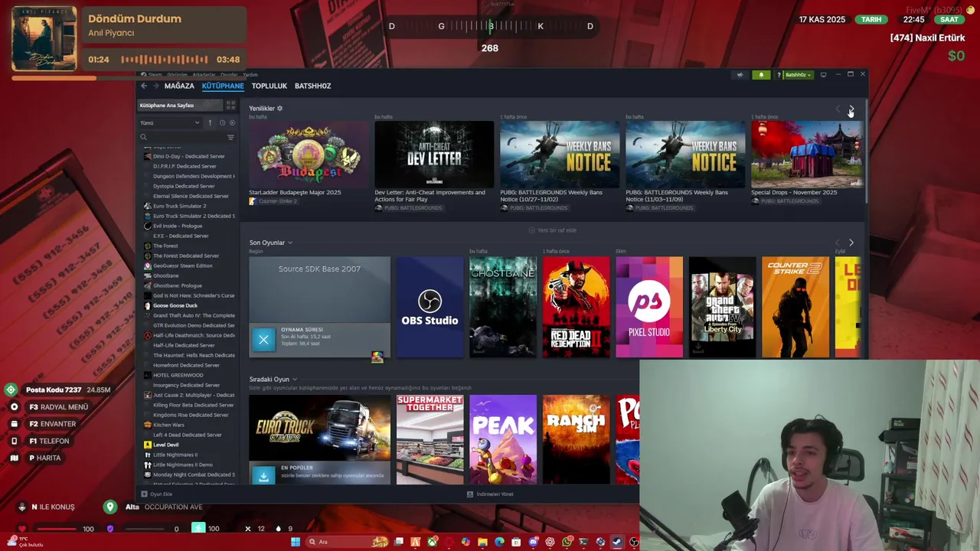Toggle the recent activity clock filter
980x551 pixels.
tap(222, 122)
